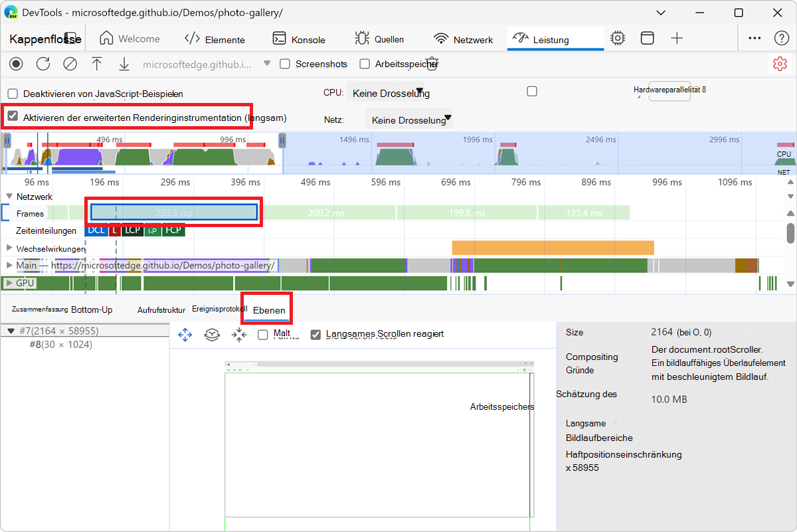Click the upload profile arrow icon

[x=97, y=64]
